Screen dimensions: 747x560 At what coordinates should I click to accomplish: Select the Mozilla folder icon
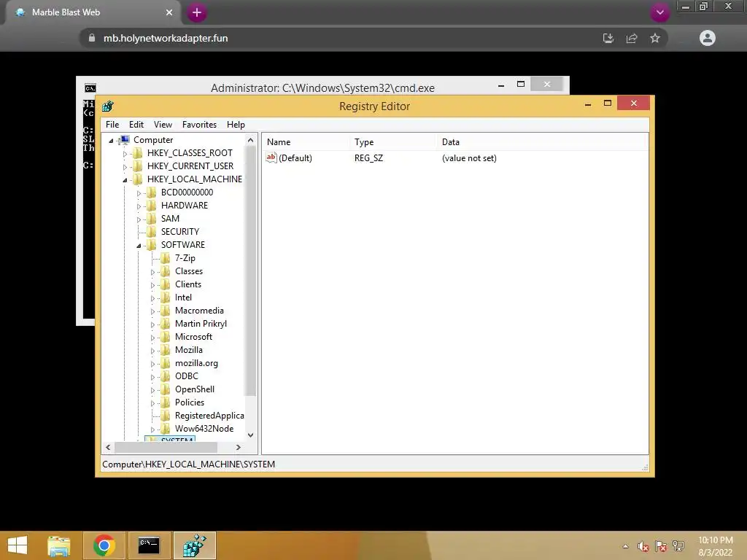coord(166,350)
